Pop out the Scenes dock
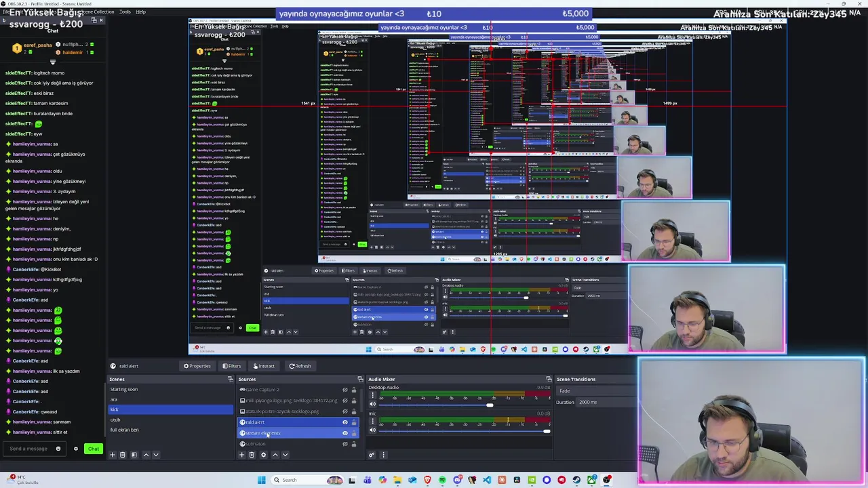Image resolution: width=868 pixels, height=488 pixels. point(231,379)
